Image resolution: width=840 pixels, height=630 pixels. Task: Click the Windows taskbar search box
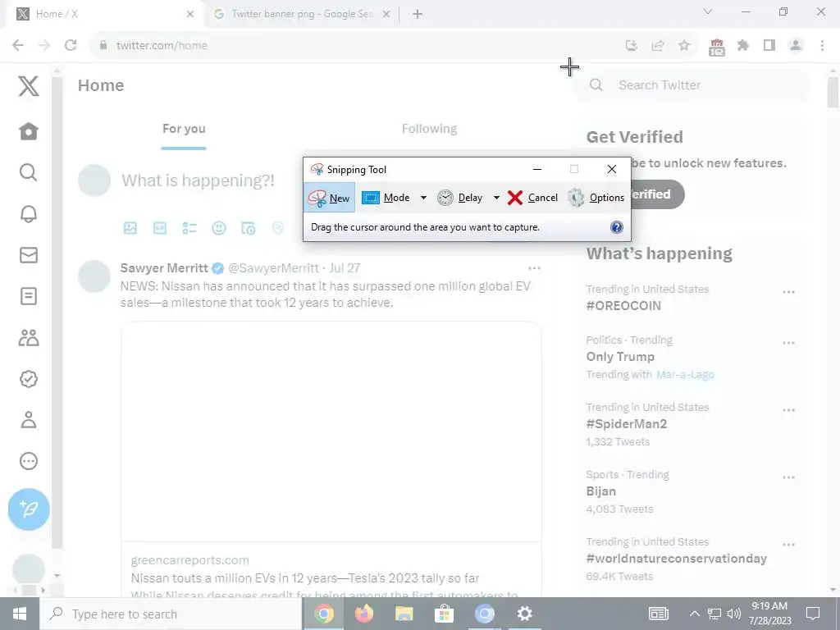[171, 614]
